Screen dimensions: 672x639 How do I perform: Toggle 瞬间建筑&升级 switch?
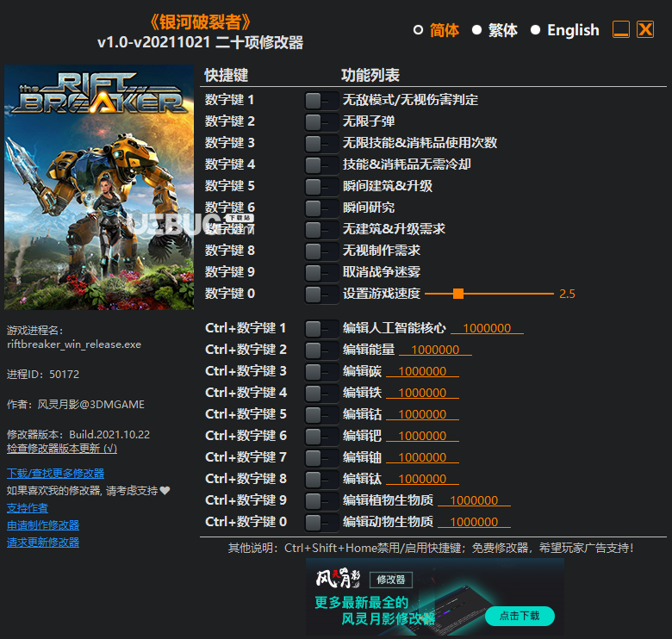321,187
